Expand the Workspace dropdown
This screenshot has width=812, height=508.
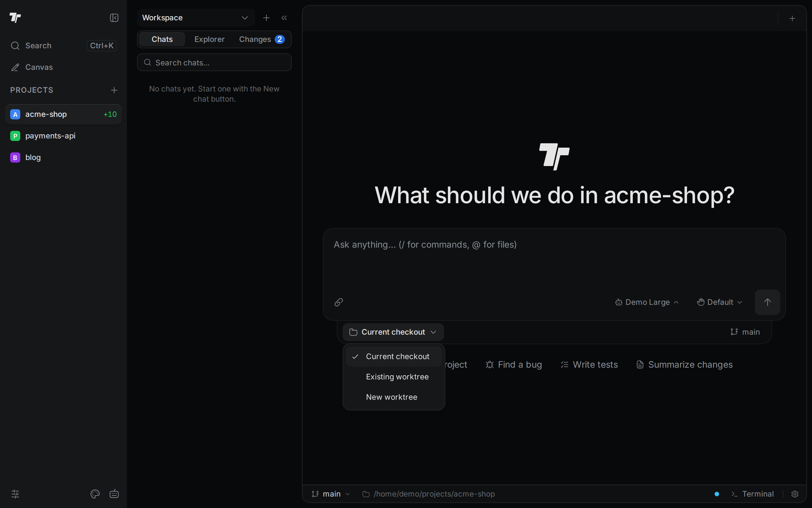[x=196, y=18]
